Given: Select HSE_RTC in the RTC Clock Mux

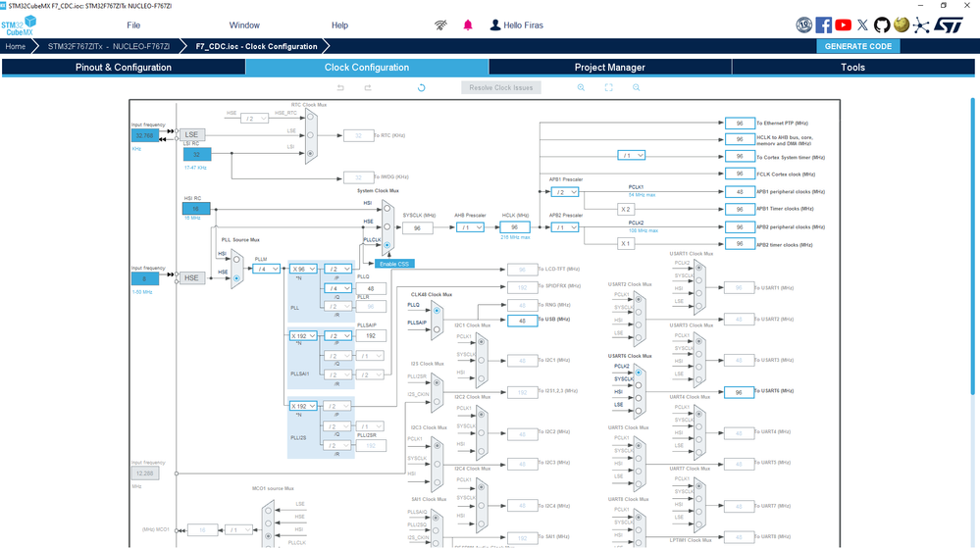Looking at the screenshot, I should click(310, 118).
